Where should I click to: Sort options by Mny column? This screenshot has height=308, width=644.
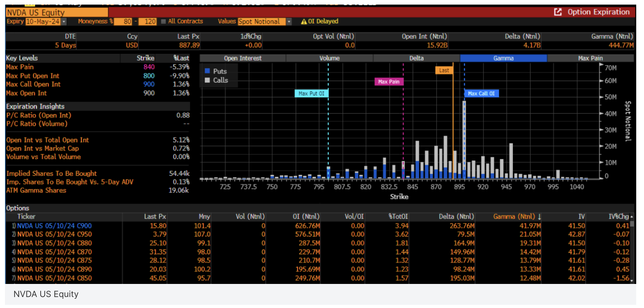pos(204,217)
